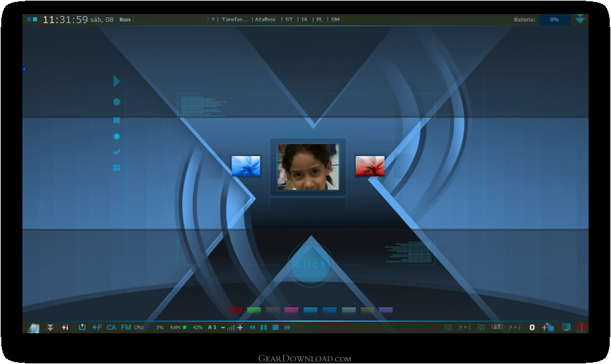
Task: Click the first teal four-box layout icon
Action: point(448,328)
